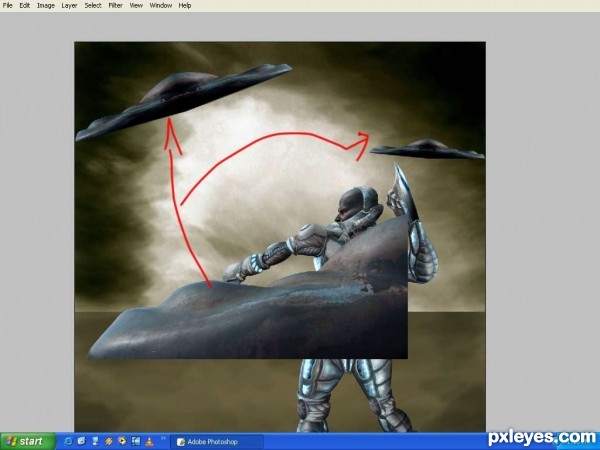Image resolution: width=600 pixels, height=450 pixels.
Task: Open the Window menu
Action: [x=161, y=5]
